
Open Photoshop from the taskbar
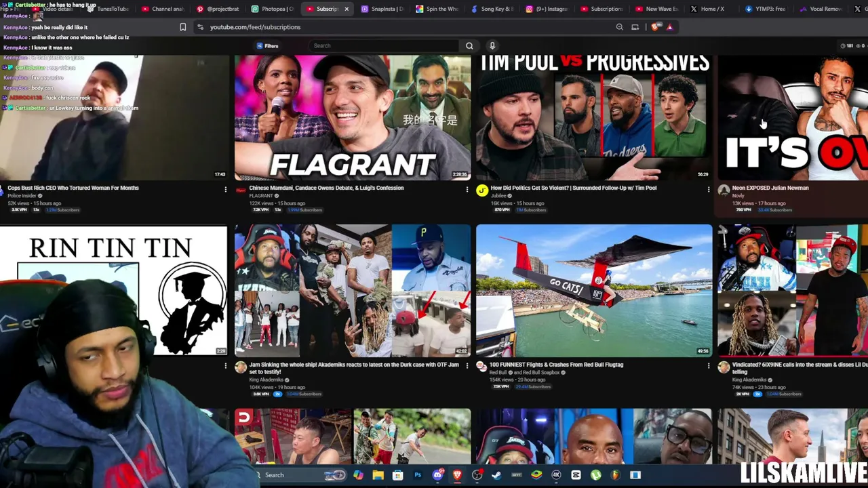click(x=418, y=475)
